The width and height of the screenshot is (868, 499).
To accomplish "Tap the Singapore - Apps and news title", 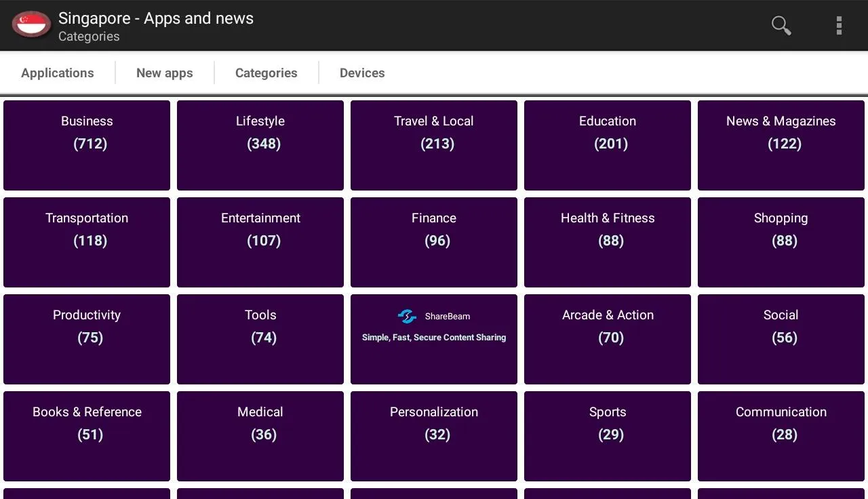I will point(156,18).
